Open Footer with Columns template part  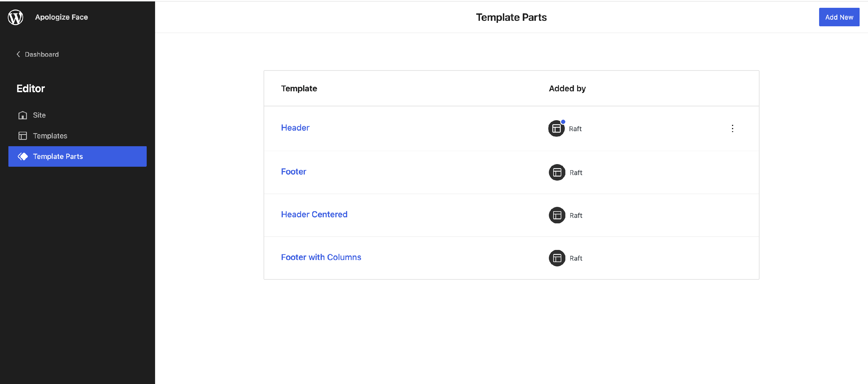coord(321,257)
